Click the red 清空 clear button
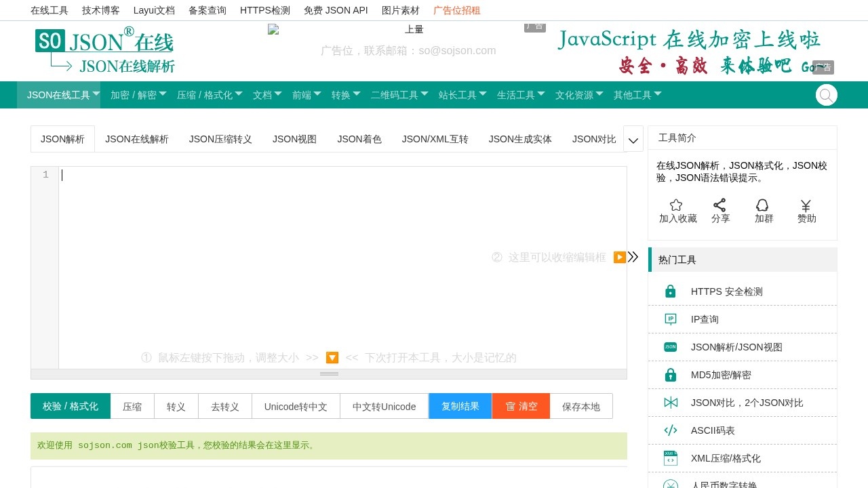The height and width of the screenshot is (488, 868). (x=521, y=406)
